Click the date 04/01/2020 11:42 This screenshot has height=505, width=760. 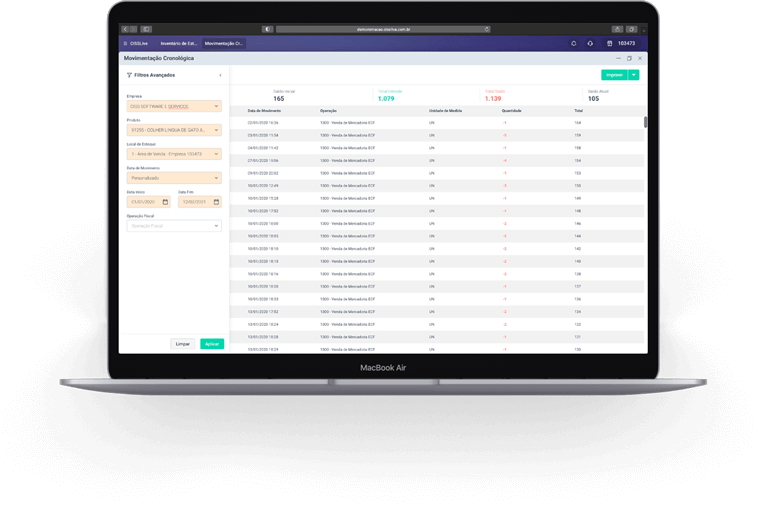(263, 148)
